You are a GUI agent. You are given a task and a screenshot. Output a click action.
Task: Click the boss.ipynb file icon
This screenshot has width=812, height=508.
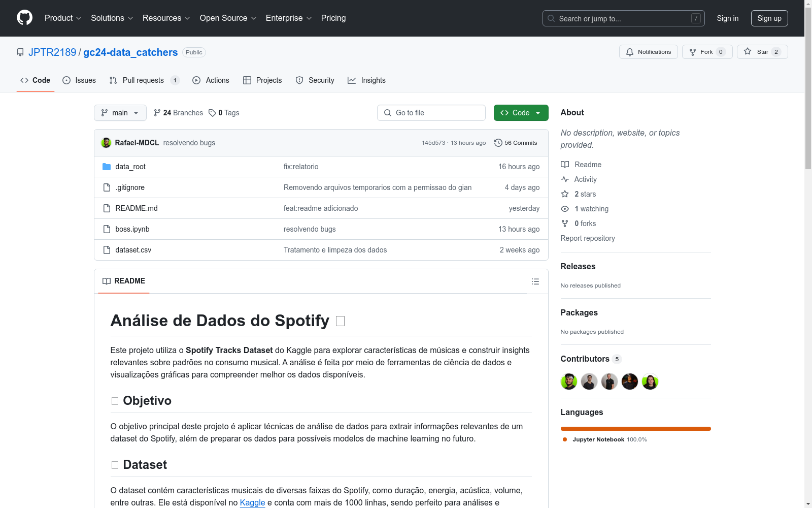(107, 229)
